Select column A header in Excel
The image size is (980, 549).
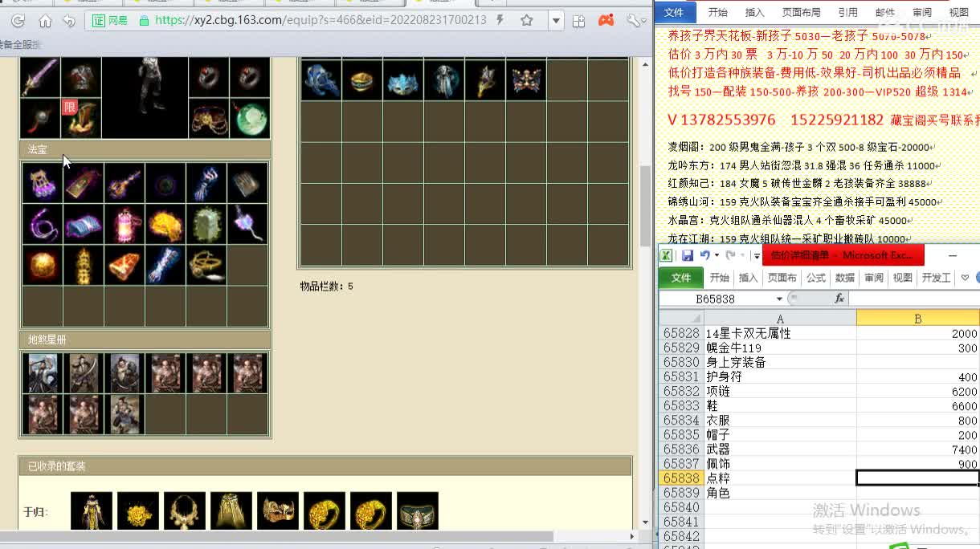tap(780, 319)
